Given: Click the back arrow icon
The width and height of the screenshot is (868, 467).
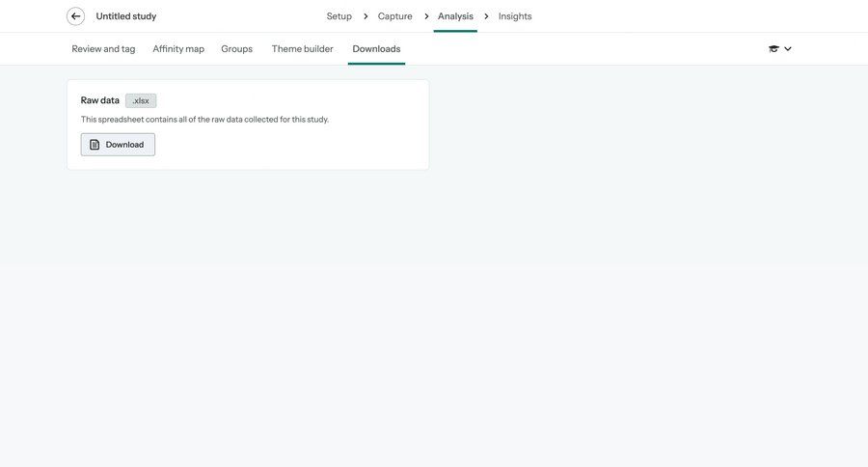Looking at the screenshot, I should point(75,16).
